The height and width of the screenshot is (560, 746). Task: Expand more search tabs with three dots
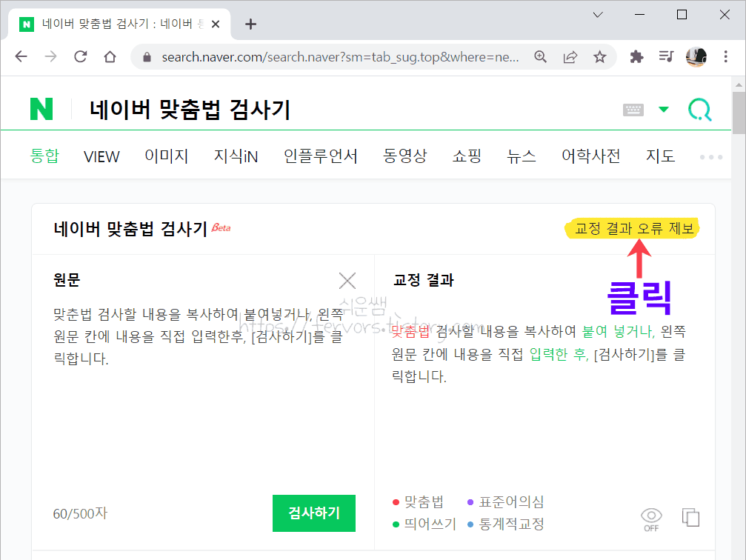(710, 156)
